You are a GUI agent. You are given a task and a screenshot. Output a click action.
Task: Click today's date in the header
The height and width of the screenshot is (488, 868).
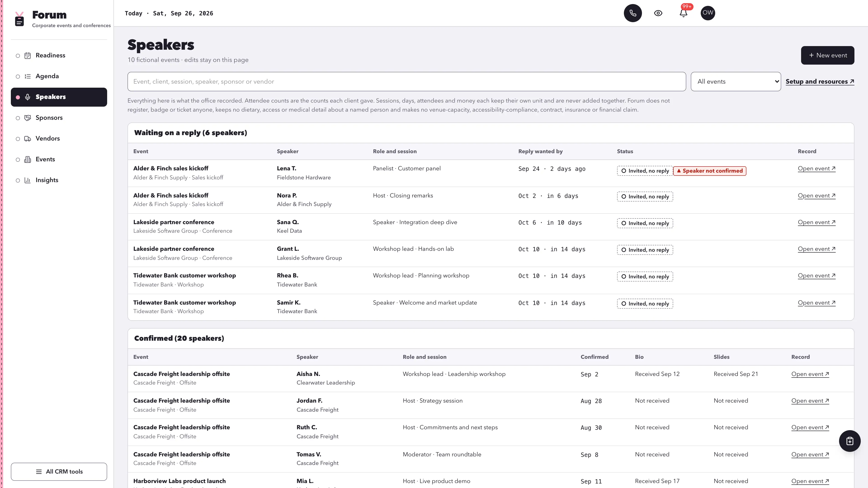(169, 14)
